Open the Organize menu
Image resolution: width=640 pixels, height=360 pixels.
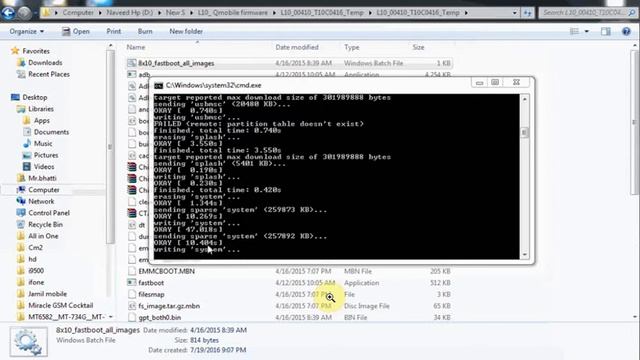[27, 31]
